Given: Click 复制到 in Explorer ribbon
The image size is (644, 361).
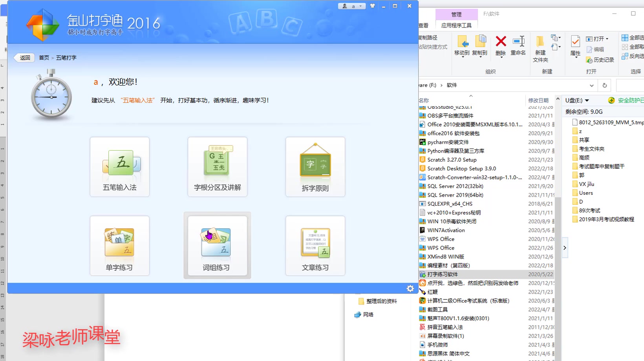Looking at the screenshot, I should click(x=479, y=46).
